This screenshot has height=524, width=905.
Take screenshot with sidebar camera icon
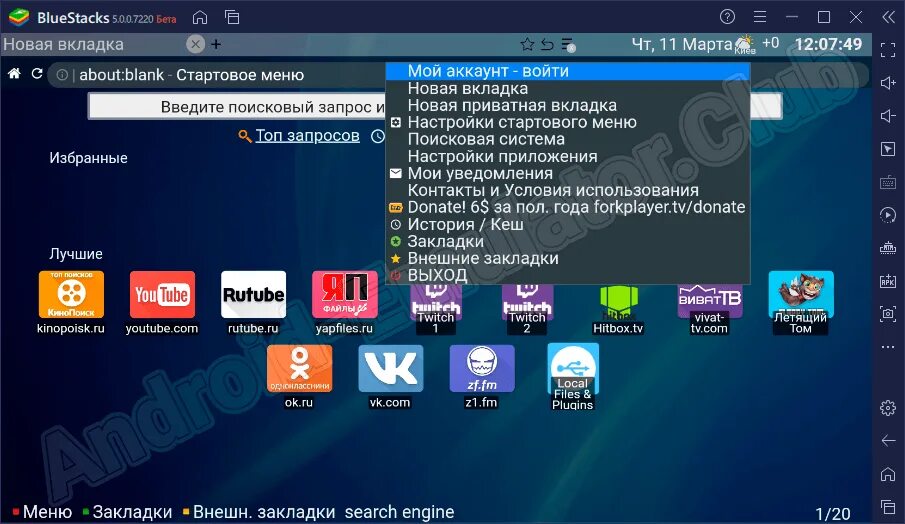point(888,314)
